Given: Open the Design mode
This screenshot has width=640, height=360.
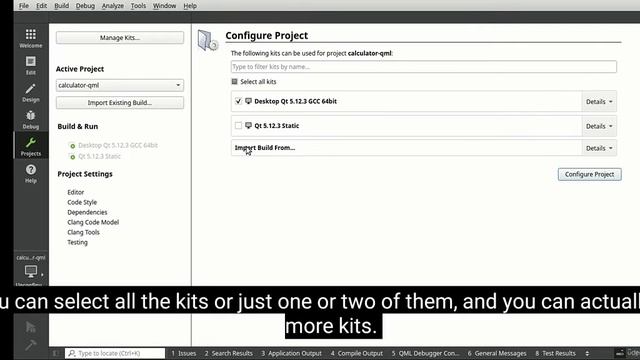Looking at the screenshot, I should click(31, 93).
